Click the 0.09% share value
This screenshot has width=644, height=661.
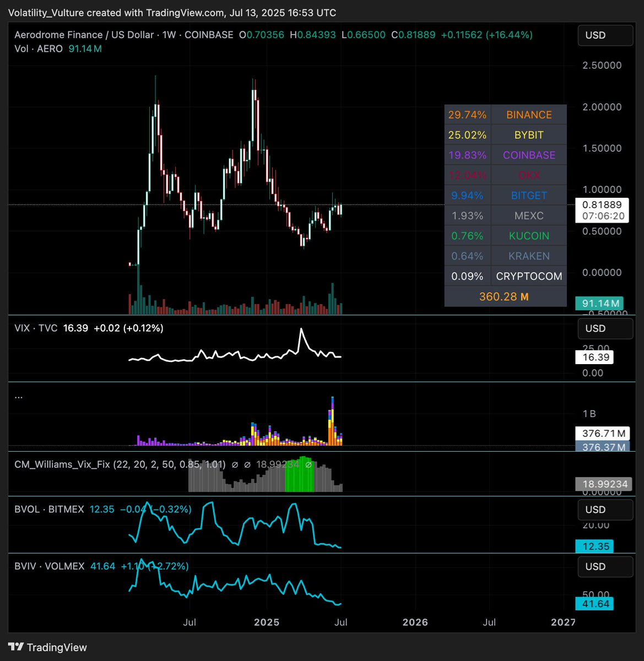[x=467, y=277]
